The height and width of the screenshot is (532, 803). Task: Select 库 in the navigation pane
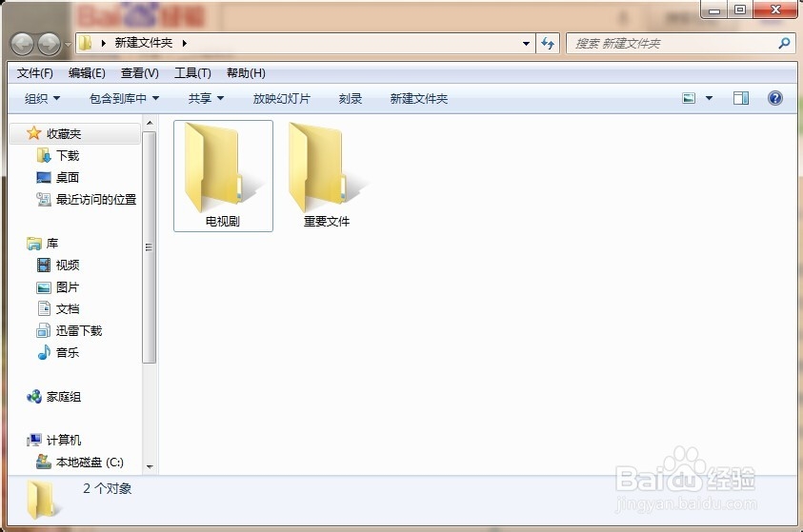point(52,244)
